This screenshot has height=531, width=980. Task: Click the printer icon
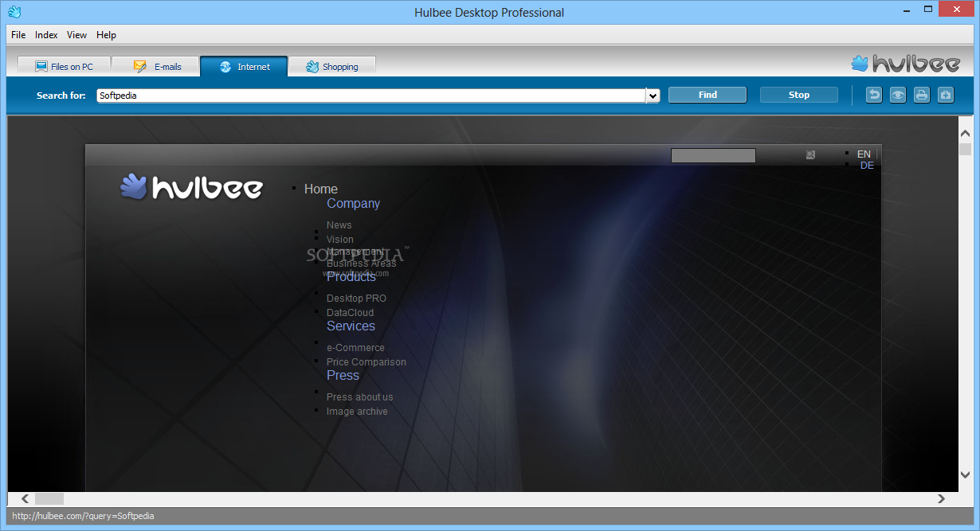(922, 95)
